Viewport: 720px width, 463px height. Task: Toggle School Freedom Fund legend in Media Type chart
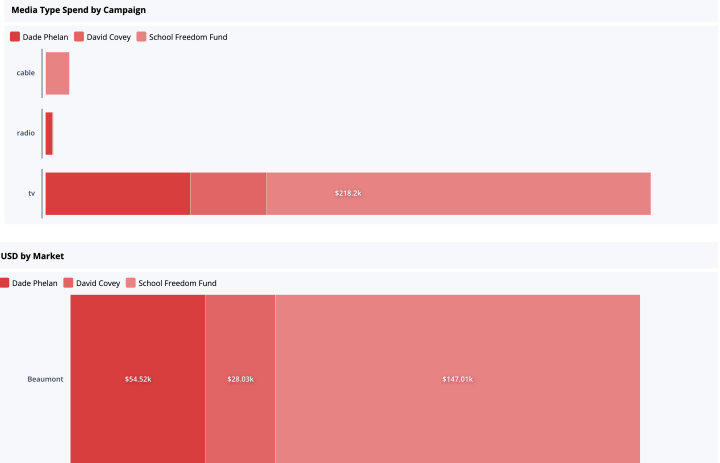coord(182,37)
